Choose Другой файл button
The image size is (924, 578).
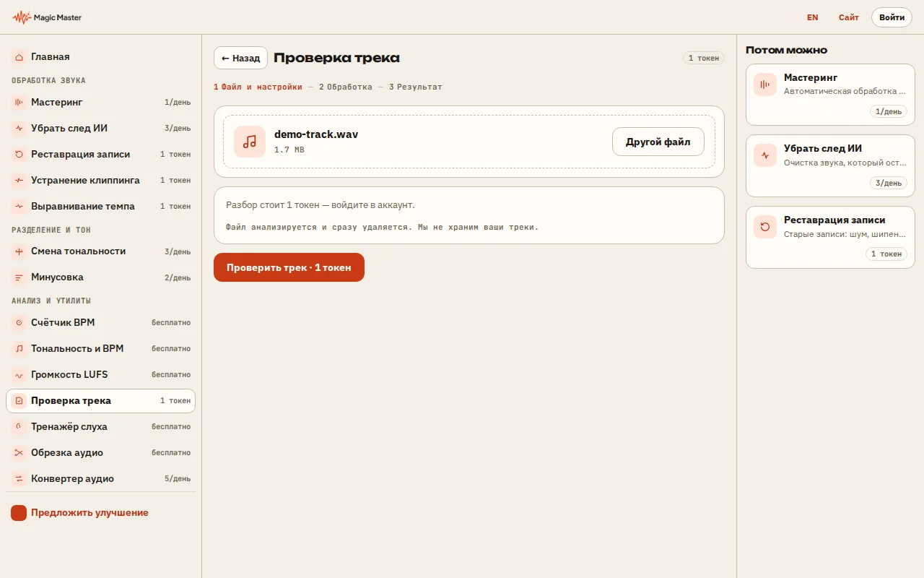658,142
